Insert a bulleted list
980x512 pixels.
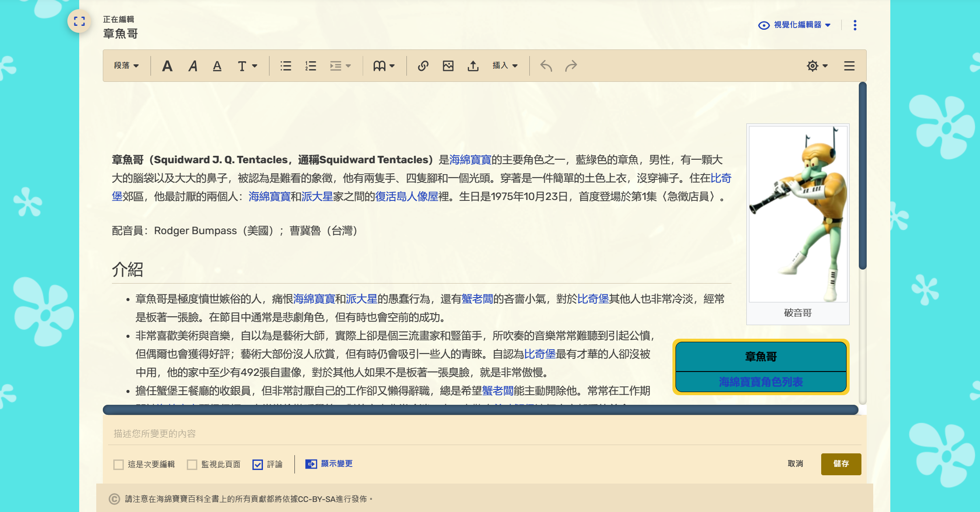pos(286,66)
